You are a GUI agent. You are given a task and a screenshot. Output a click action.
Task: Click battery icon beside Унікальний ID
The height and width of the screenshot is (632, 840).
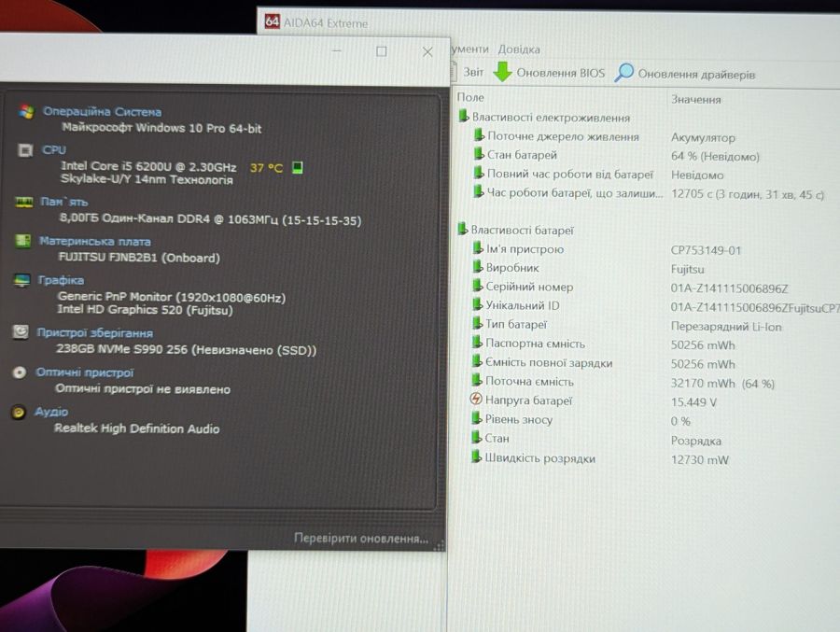[x=477, y=304]
